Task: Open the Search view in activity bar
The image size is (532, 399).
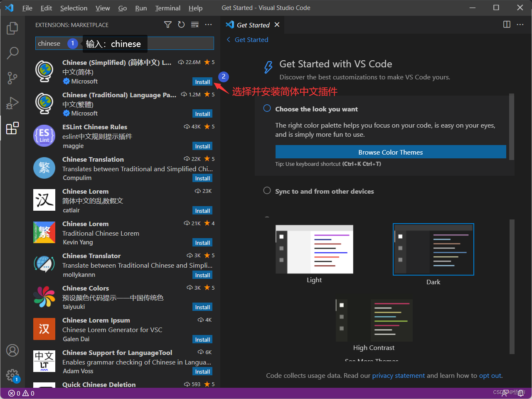Action: (x=12, y=53)
